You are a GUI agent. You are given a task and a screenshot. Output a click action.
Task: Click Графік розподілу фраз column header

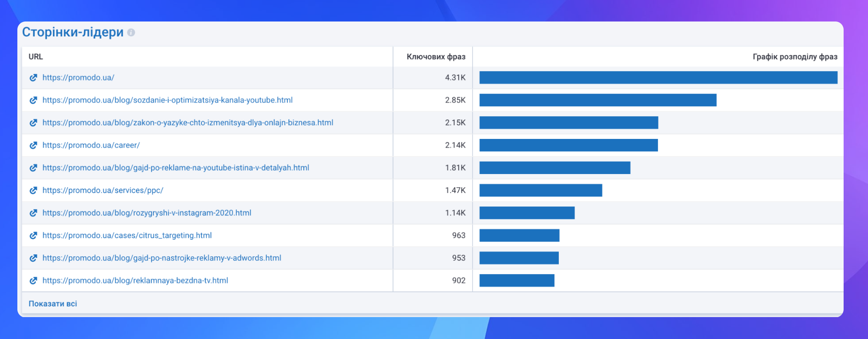click(794, 57)
